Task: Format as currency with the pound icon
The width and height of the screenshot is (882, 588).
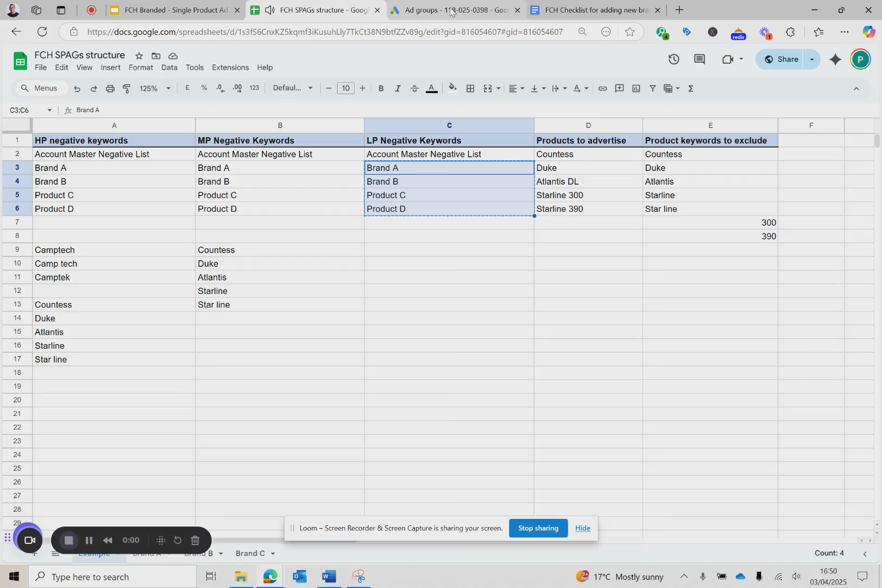Action: [187, 88]
